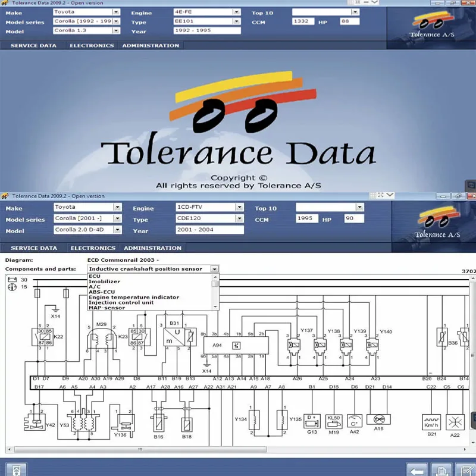Click the horizontal scrollbar under the diagram
The width and height of the screenshot is (476, 476).
140,449
